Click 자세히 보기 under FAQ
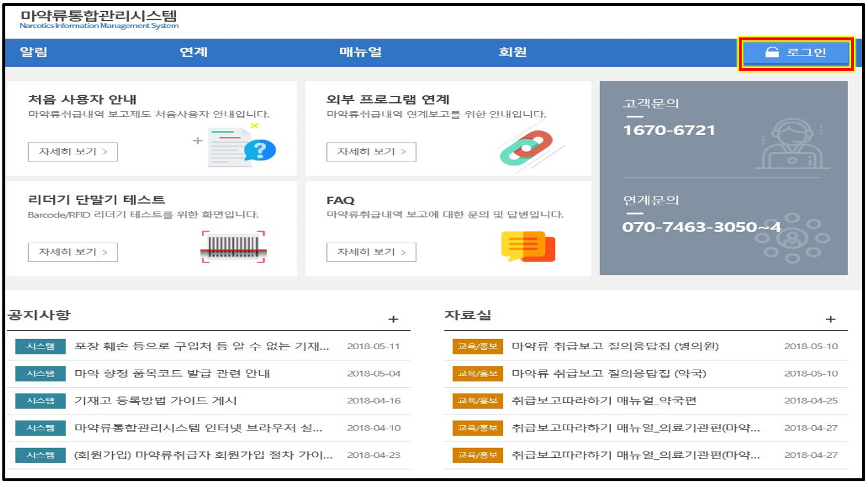Viewport: 868px width, 483px height. (371, 252)
